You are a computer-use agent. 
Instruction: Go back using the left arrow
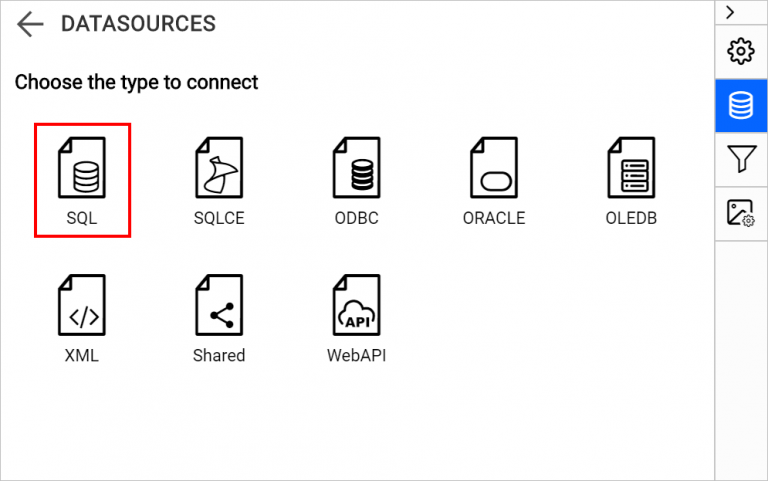pyautogui.click(x=31, y=24)
